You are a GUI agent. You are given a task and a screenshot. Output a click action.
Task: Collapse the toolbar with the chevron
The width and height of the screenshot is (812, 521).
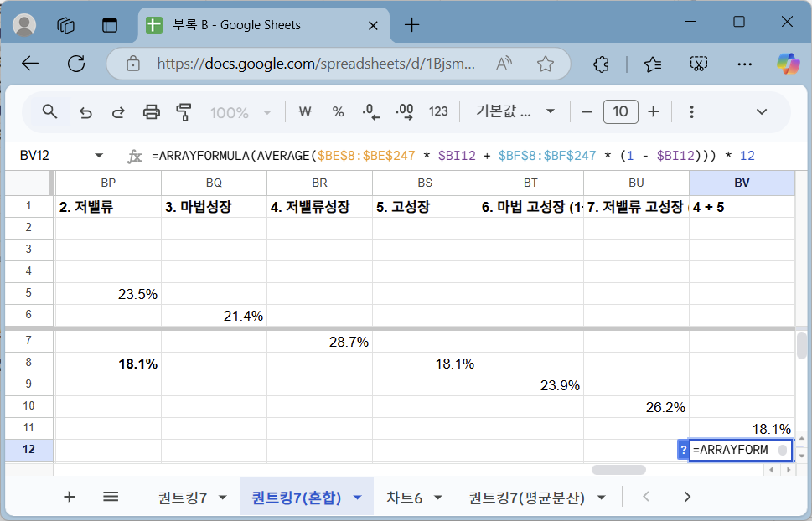point(761,112)
